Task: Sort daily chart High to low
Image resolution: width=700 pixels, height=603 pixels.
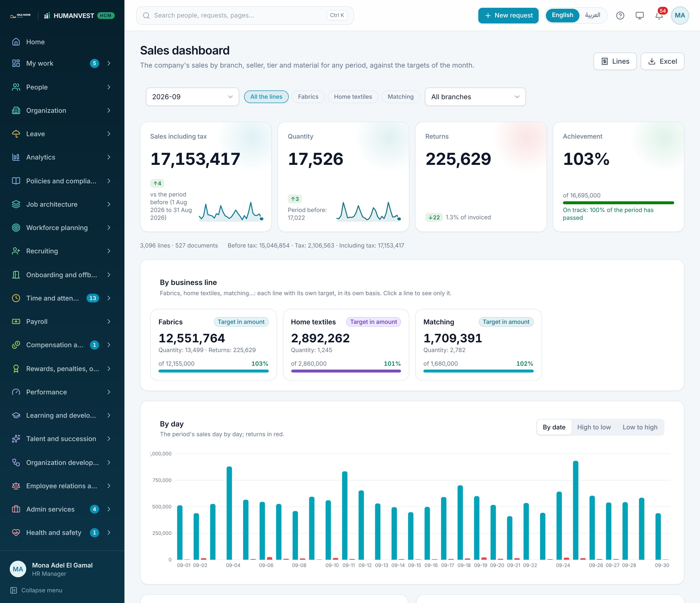Action: [594, 427]
